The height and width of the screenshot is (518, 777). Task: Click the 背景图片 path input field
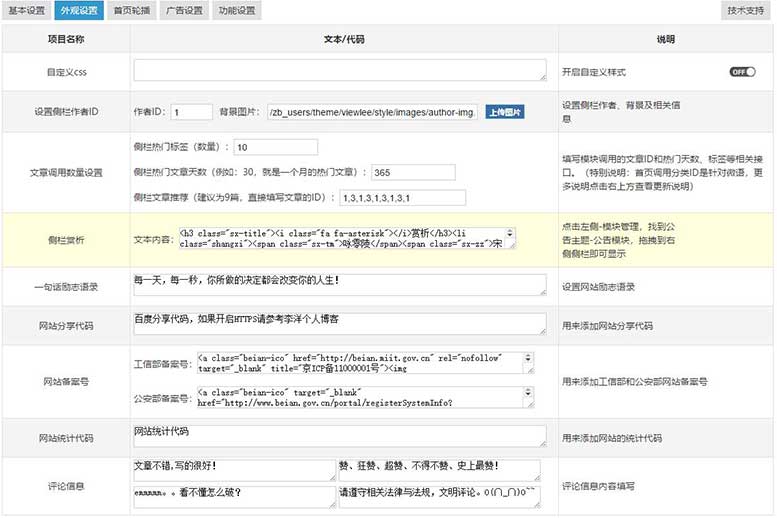tap(372, 112)
